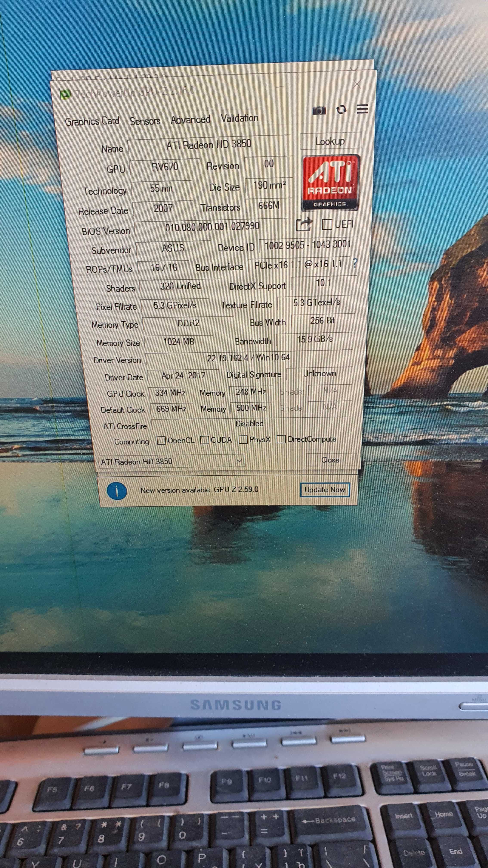Screen dimensions: 488x868
Task: Toggle the UEFI checkbox
Action: pos(327,224)
